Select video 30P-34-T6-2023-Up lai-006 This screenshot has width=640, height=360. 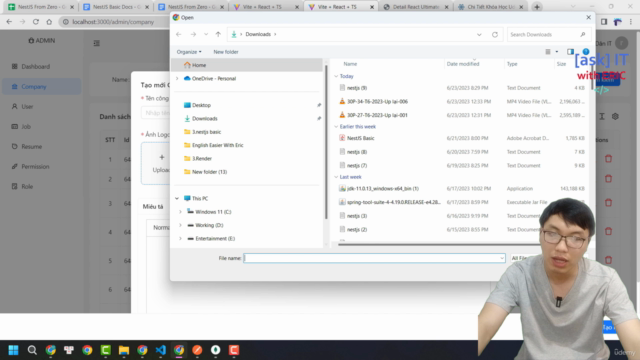pyautogui.click(x=373, y=101)
